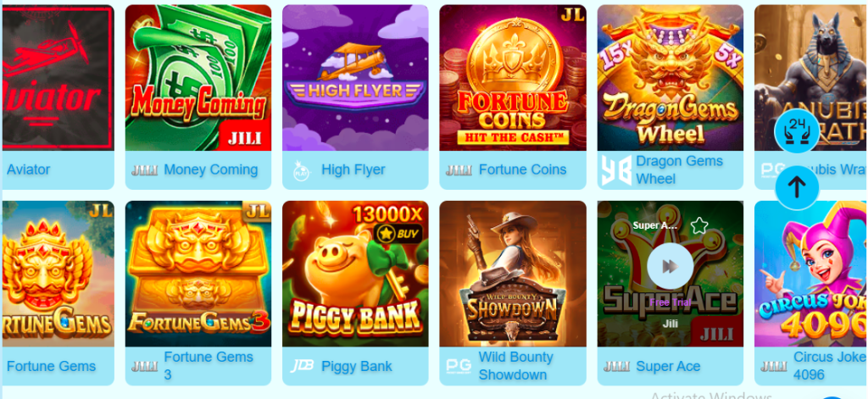The height and width of the screenshot is (399, 868).
Task: Click the JILI logo next to Money Coming
Action: point(144,170)
